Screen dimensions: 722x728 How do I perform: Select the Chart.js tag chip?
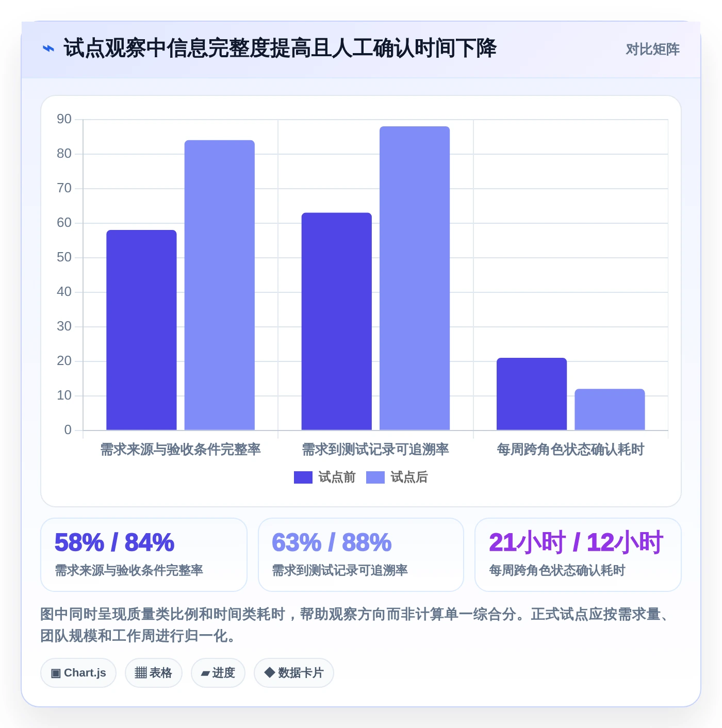point(78,673)
